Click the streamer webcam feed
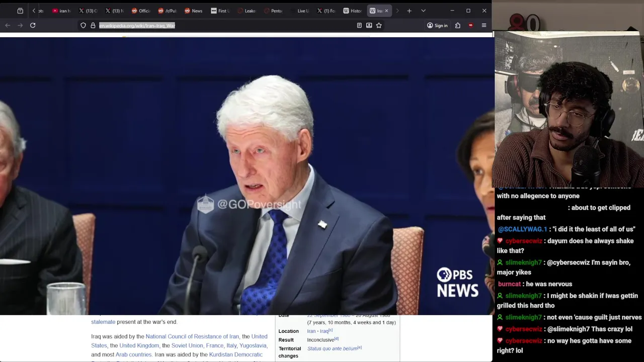Image resolution: width=644 pixels, height=362 pixels. click(x=569, y=109)
